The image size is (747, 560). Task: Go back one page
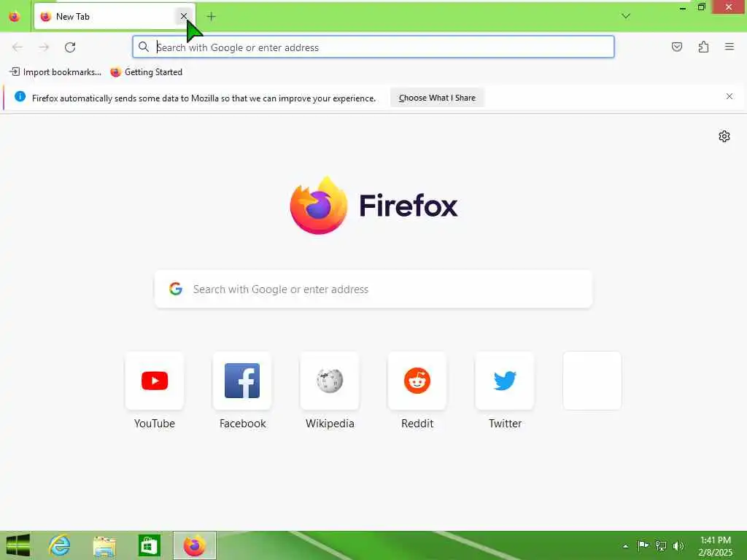click(18, 47)
